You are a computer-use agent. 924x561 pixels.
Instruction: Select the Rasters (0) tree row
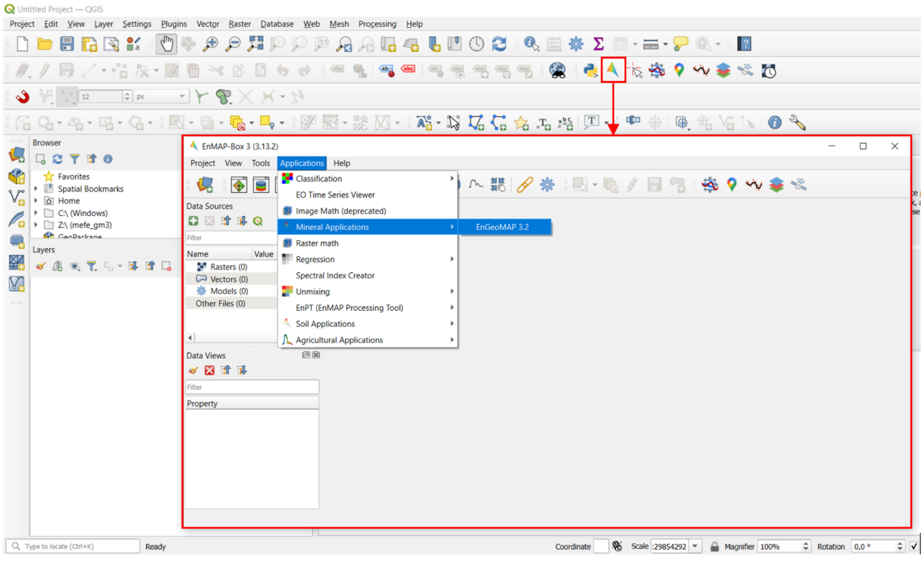click(231, 267)
